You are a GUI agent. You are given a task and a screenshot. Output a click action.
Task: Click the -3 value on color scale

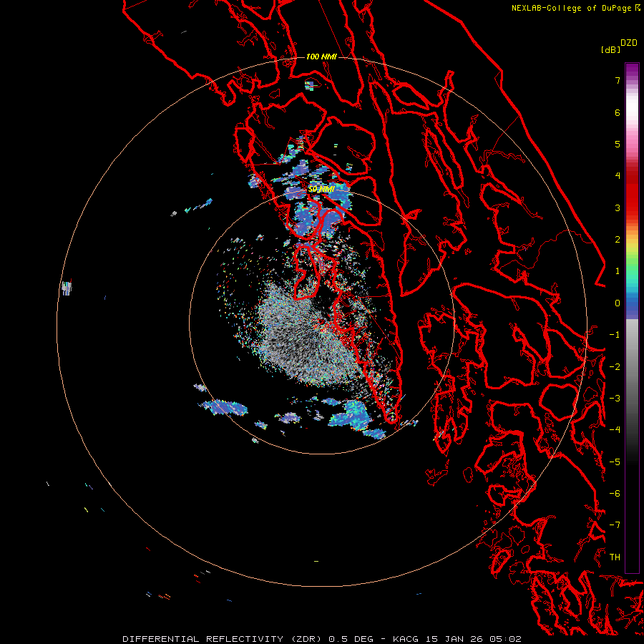click(x=615, y=399)
